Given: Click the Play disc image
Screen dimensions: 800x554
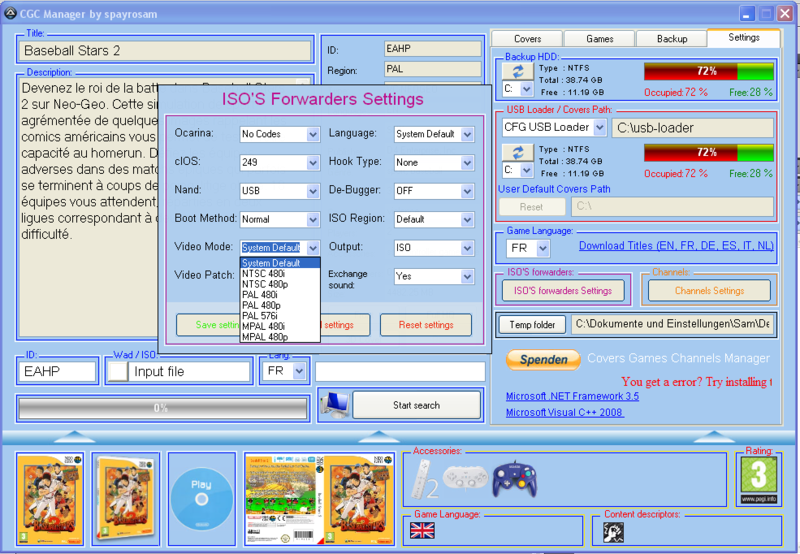Looking at the screenshot, I should pyautogui.click(x=202, y=499).
